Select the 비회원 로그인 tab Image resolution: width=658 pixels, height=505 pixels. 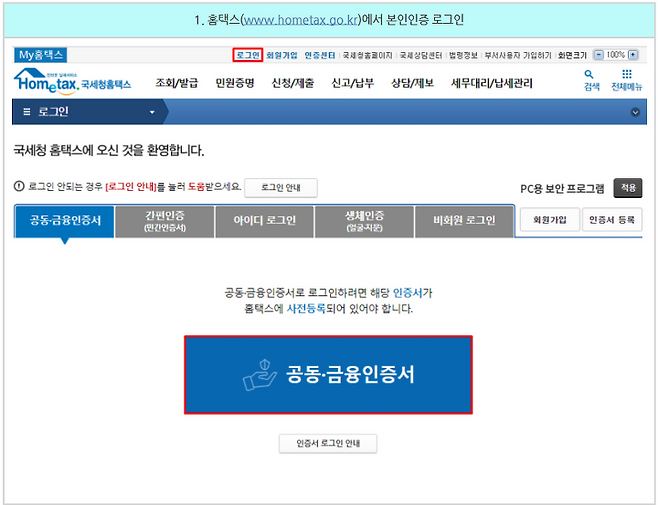(464, 221)
